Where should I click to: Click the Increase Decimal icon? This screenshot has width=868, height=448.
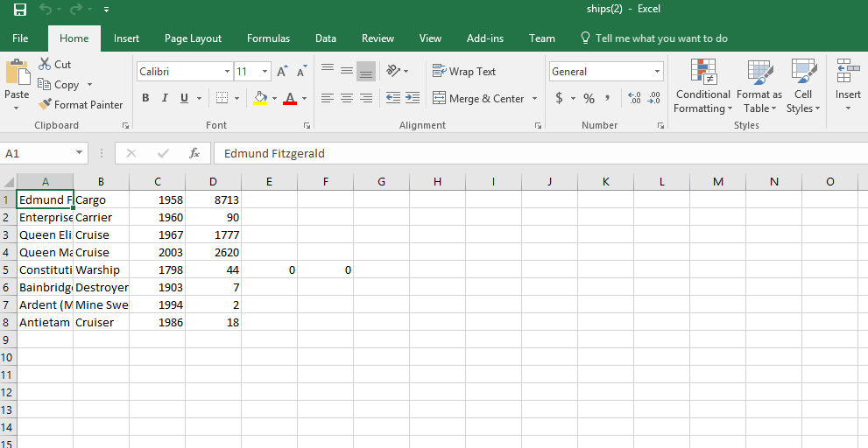(634, 98)
